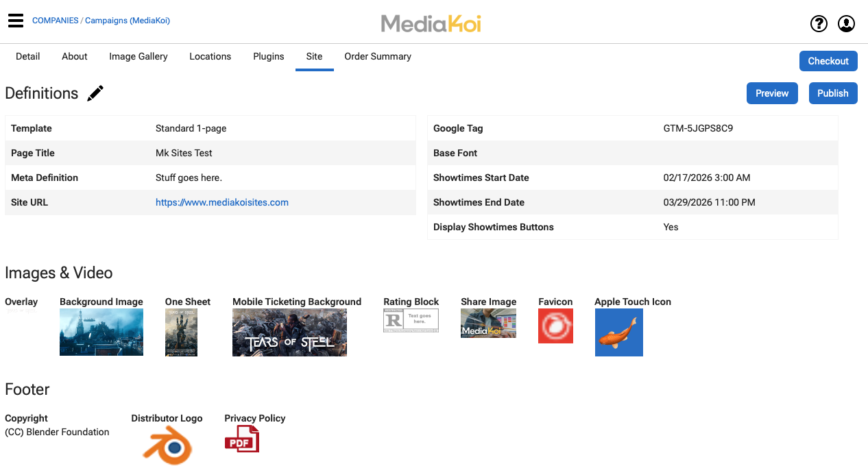Click the MediaKoi header logo
868x475 pixels.
[x=431, y=24]
